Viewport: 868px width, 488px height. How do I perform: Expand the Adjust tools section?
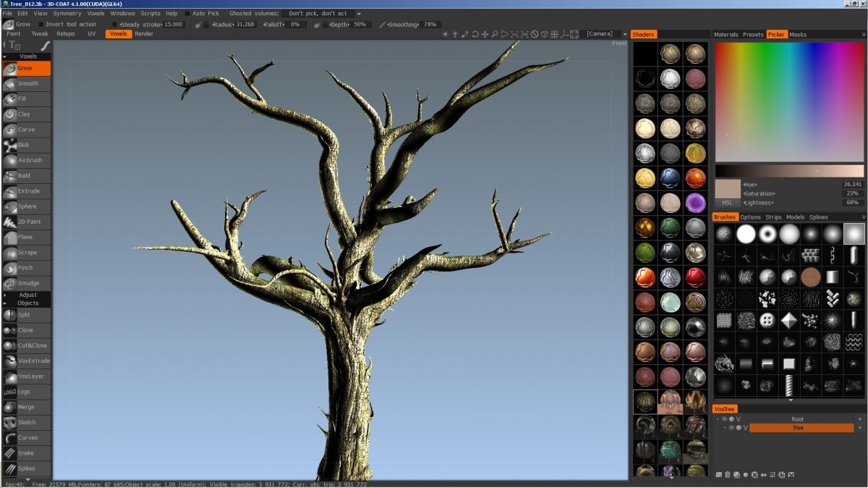tap(27, 295)
